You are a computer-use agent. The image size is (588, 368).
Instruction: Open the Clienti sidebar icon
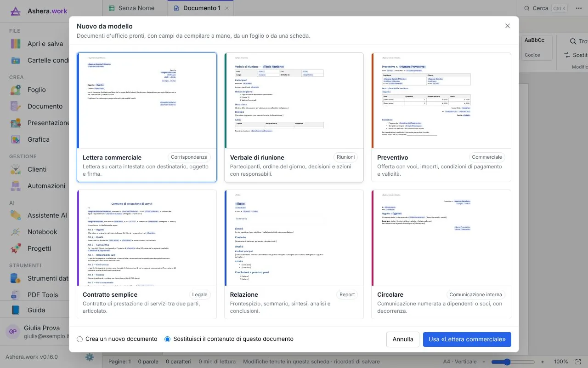point(16,169)
